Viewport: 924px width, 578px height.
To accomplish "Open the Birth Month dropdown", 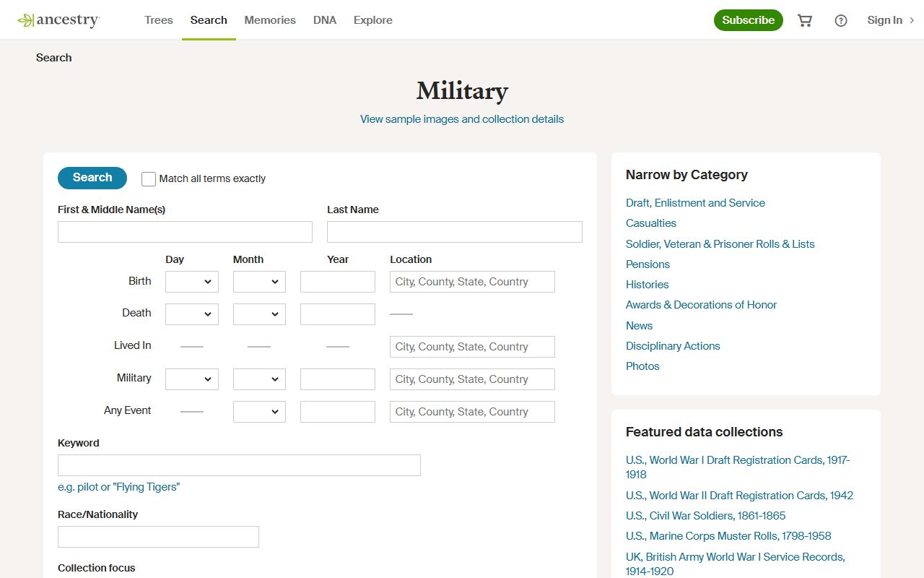I will (x=259, y=282).
